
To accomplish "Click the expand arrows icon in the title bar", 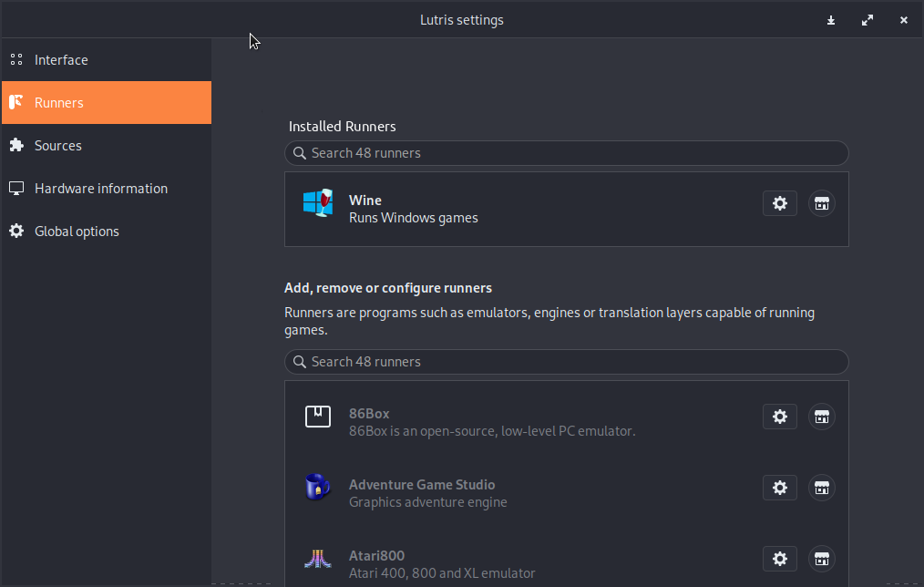I will [x=867, y=19].
